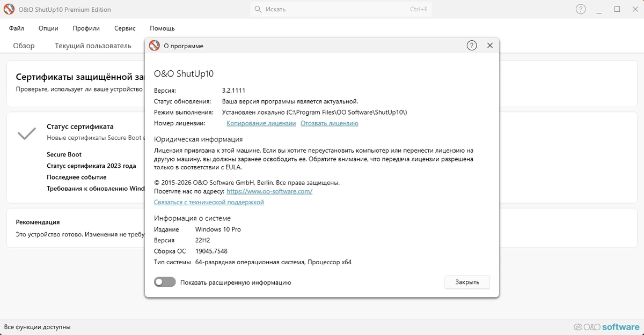Click the 64-разрядная операционная система value
The image size is (644, 335).
(273, 263)
